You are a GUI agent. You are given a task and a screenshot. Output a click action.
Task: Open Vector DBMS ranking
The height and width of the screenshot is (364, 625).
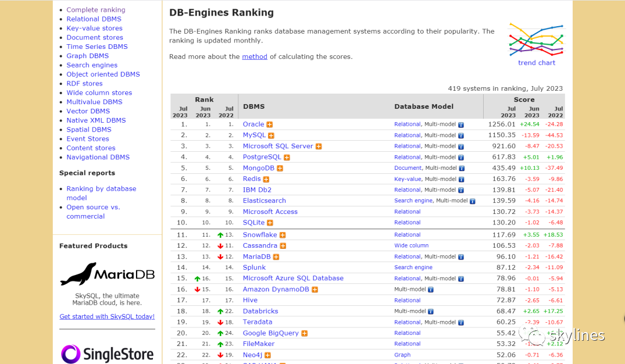(x=88, y=111)
